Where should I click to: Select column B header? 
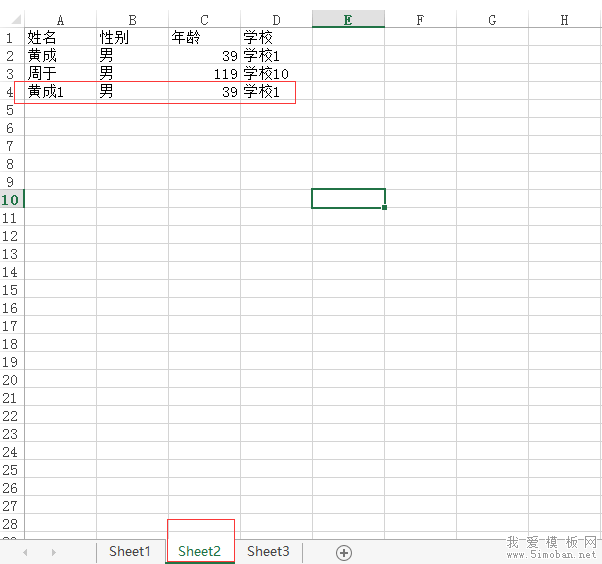coord(132,20)
